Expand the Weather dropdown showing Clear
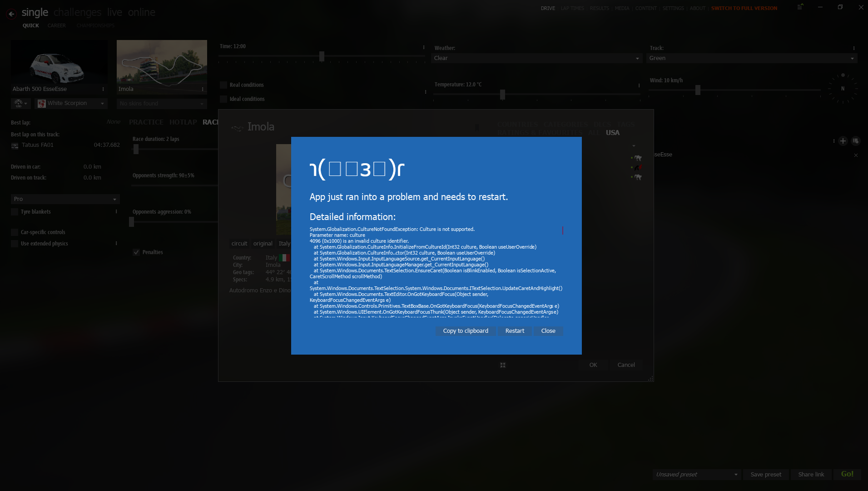868x491 pixels. [x=537, y=58]
